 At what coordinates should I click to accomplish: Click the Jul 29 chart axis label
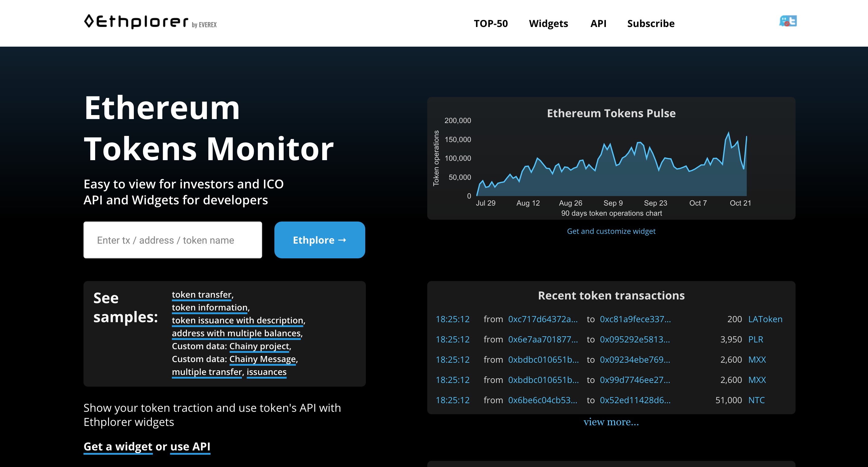pos(485,203)
